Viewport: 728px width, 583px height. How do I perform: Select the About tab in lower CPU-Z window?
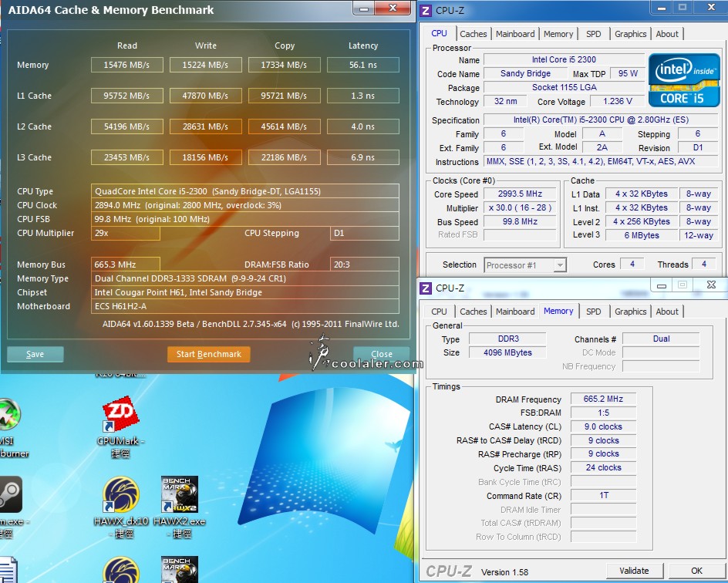click(667, 312)
